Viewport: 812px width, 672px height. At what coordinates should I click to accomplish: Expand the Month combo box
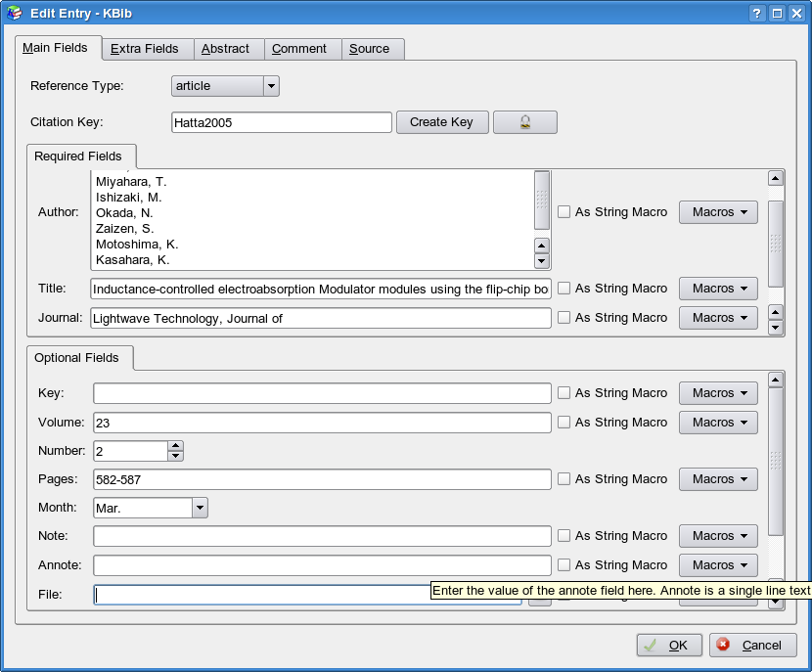point(200,508)
